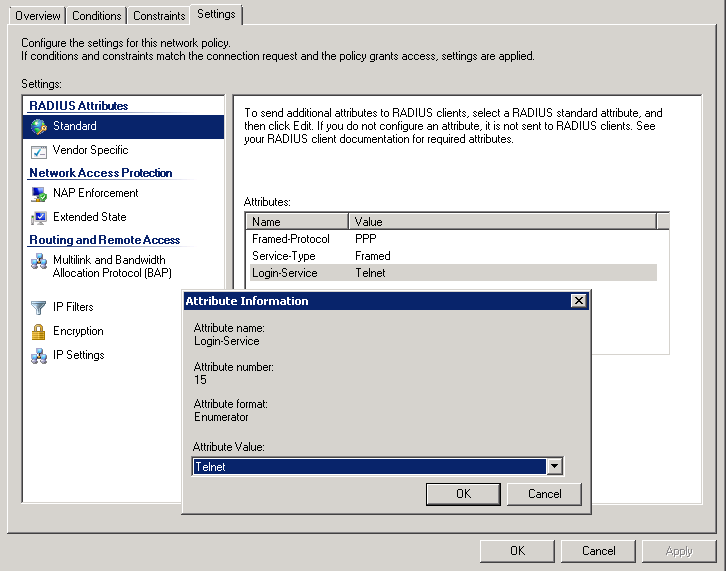This screenshot has width=726, height=571.
Task: Switch to the Conditions tab
Action: point(96,16)
